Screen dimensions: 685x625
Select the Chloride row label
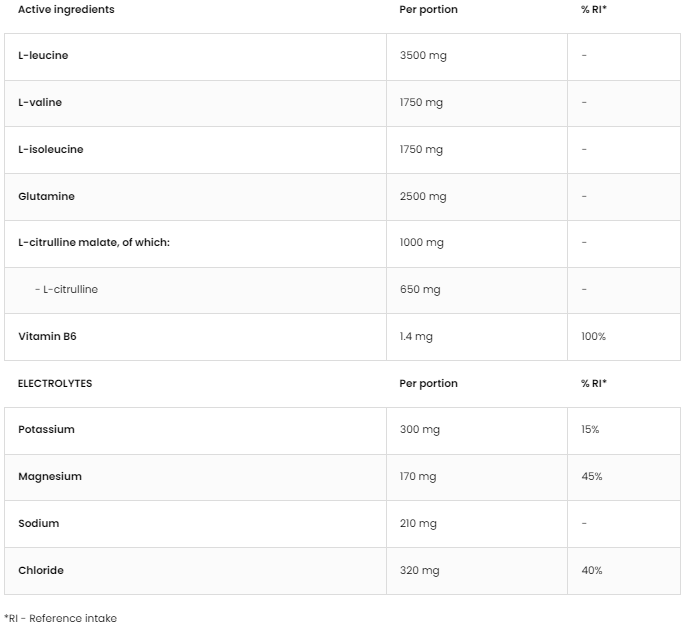pos(40,571)
